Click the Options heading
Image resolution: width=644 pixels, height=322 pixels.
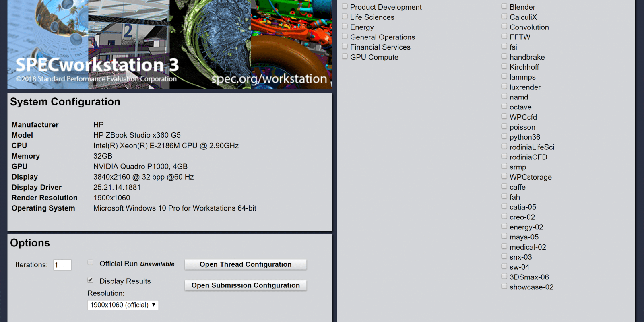pyautogui.click(x=30, y=243)
